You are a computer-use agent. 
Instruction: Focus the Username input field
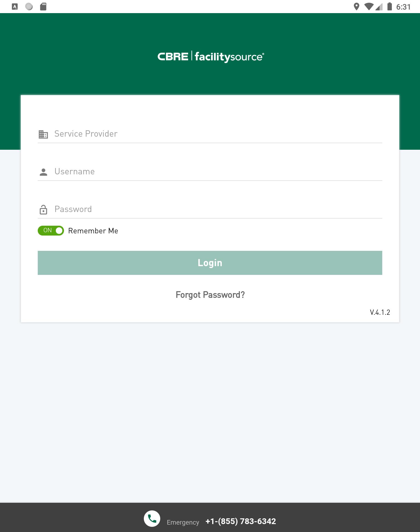pos(210,172)
